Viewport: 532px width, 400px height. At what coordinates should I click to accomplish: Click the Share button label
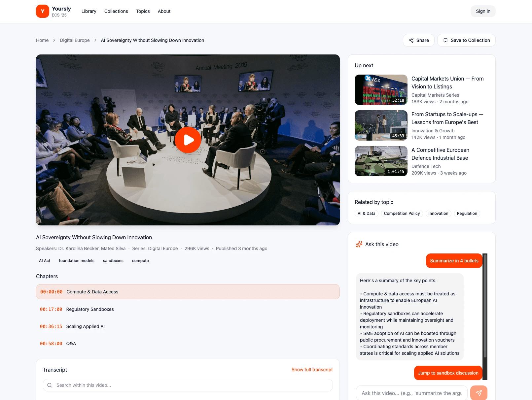pos(423,40)
